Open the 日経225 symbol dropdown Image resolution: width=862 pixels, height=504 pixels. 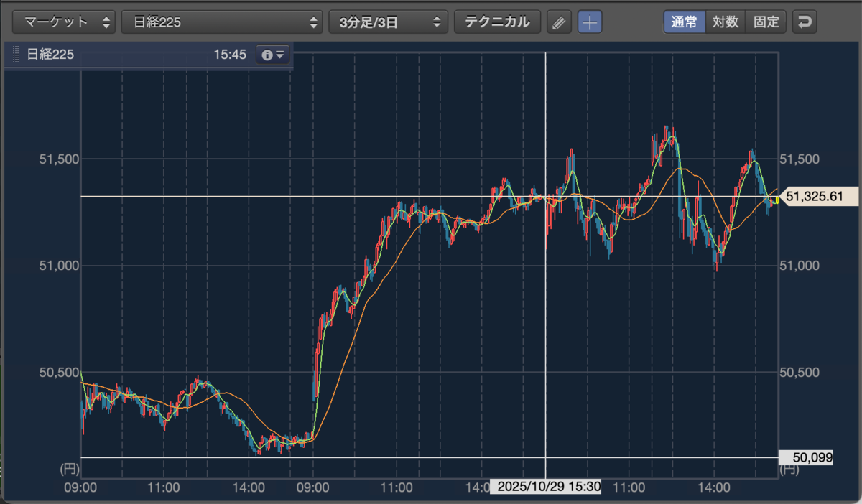pos(222,22)
